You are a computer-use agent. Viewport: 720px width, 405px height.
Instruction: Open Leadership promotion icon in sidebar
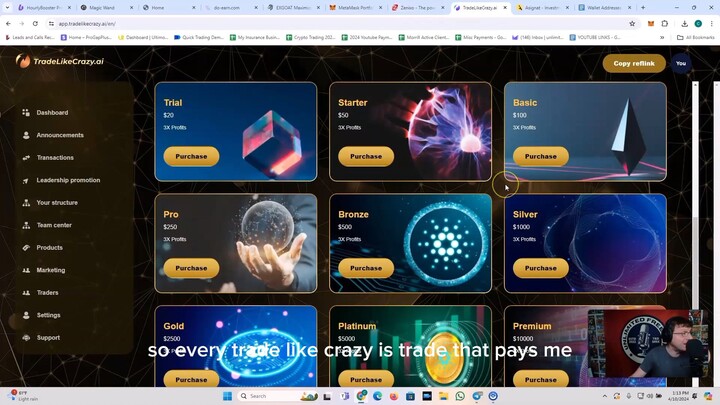pos(26,180)
